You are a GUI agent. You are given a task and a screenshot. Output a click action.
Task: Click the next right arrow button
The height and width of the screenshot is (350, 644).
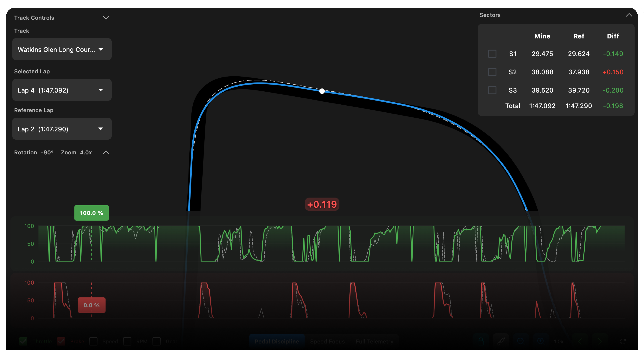[600, 341]
